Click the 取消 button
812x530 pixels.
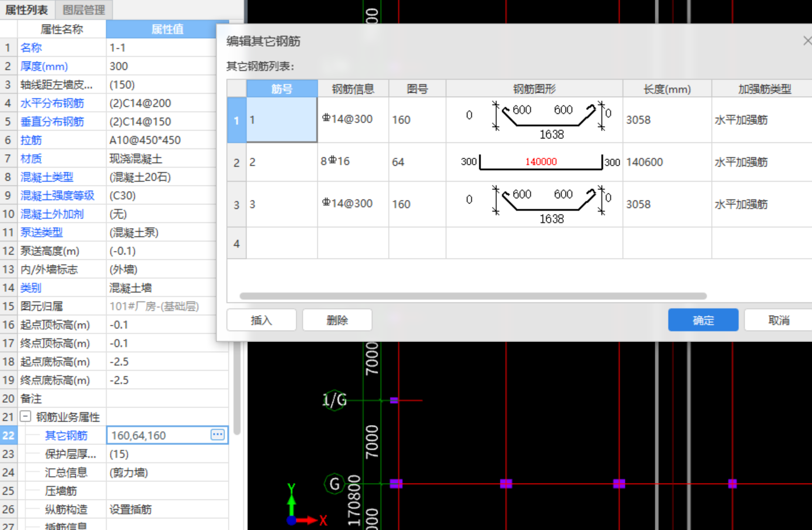tap(779, 320)
